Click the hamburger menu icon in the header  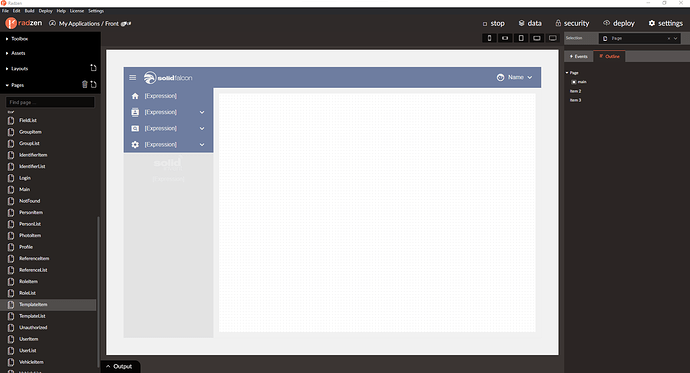coord(132,77)
